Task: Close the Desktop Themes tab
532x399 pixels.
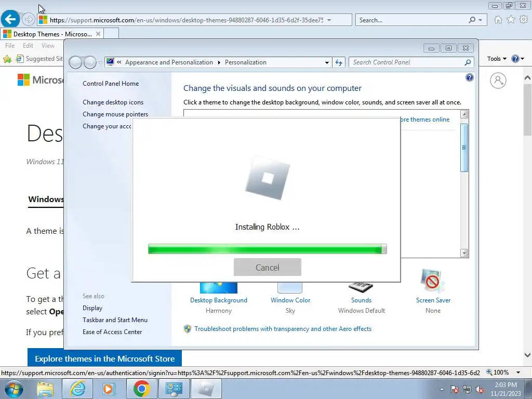Action: pyautogui.click(x=98, y=34)
